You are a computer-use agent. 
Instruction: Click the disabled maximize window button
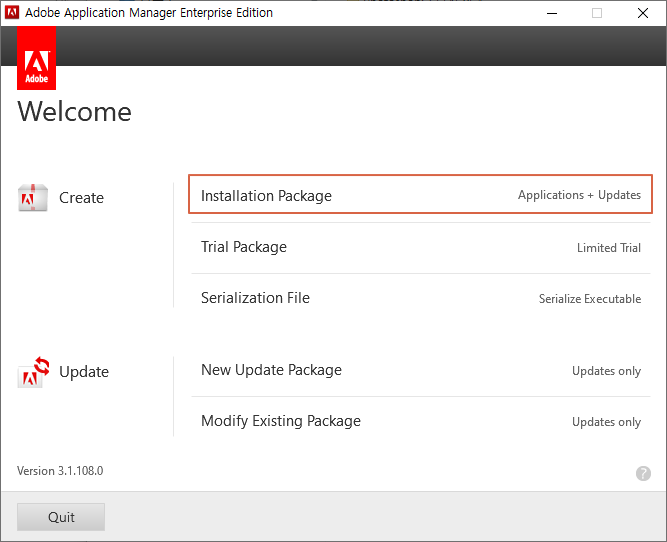597,13
